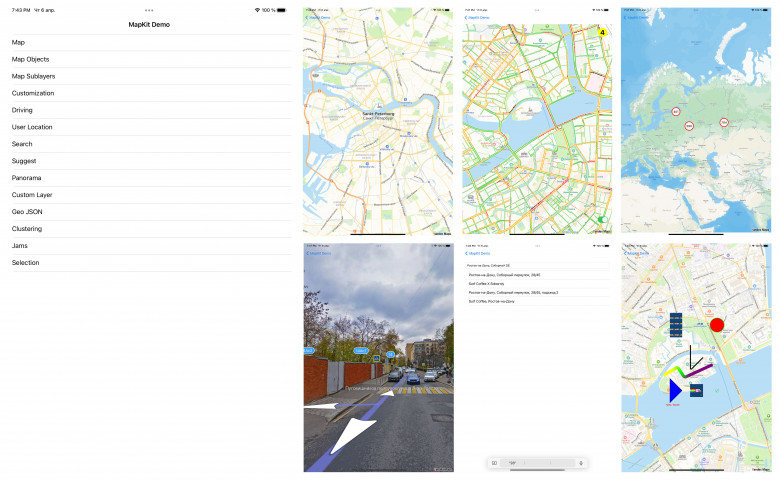The width and height of the screenshot is (780, 480).
Task: Open the Map Sublayers row
Action: click(151, 76)
